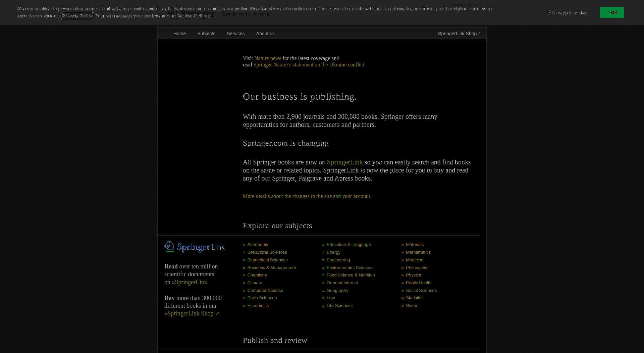Image resolution: width=644 pixels, height=353 pixels.
Task: Follow the SpringerLink link in the paragraph
Action: (344, 162)
